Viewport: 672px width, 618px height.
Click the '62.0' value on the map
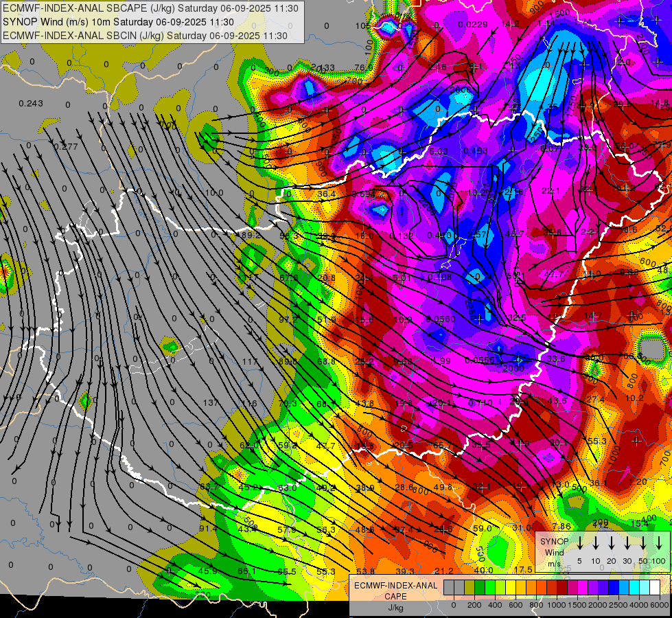point(249,445)
